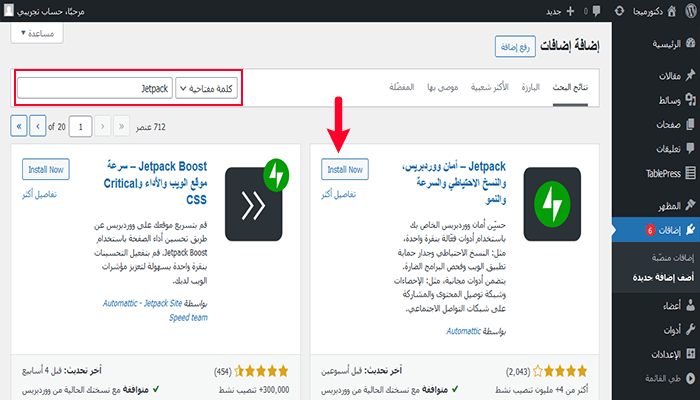The image size is (700, 400).
Task: Click the plugin search field containing Jetpack
Action: pos(95,88)
